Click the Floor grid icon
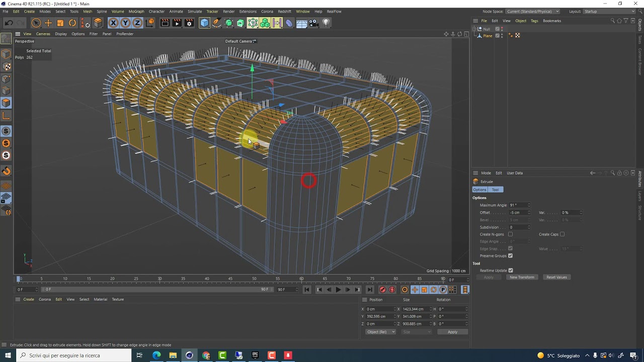This screenshot has width=644, height=362. [301, 23]
